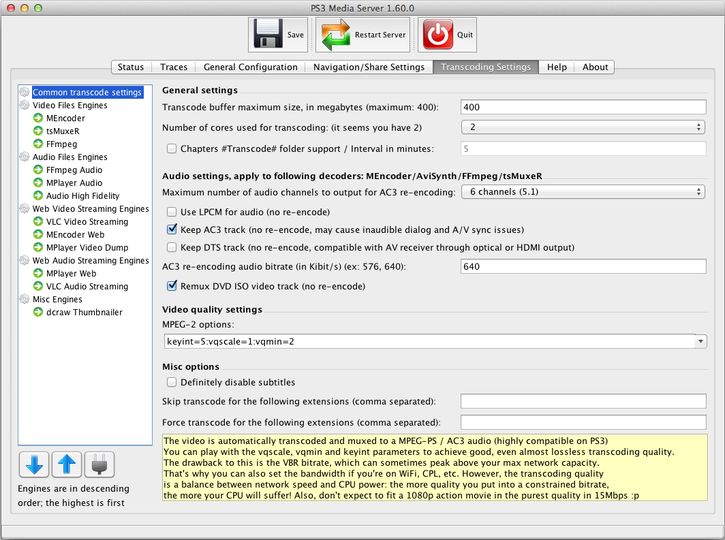Open number of cores dropdown
The width and height of the screenshot is (725, 540).
(x=583, y=127)
